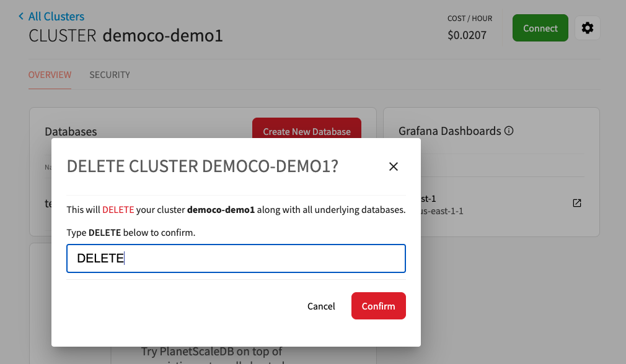
Task: Open cluster settings gear icon
Action: [588, 28]
